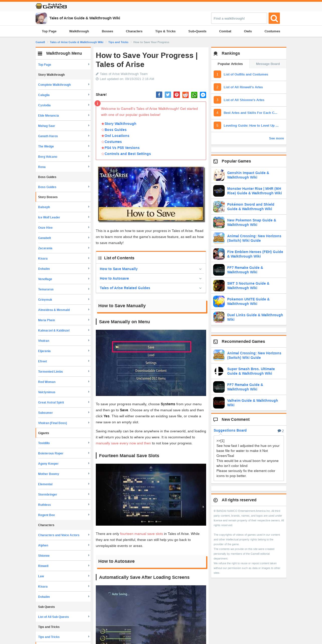The image size is (322, 644).
Task: Open Valheim game icon
Action: pos(219,403)
